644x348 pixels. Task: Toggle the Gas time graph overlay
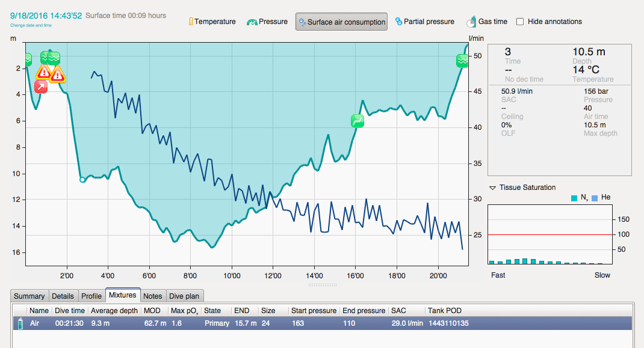(487, 22)
